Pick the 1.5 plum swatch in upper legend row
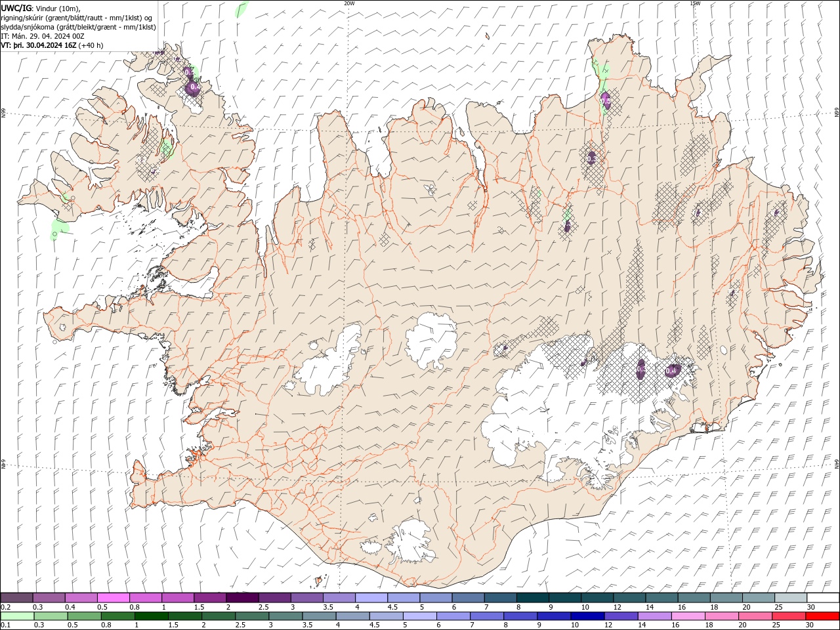The height and width of the screenshot is (630, 840). pos(209,598)
